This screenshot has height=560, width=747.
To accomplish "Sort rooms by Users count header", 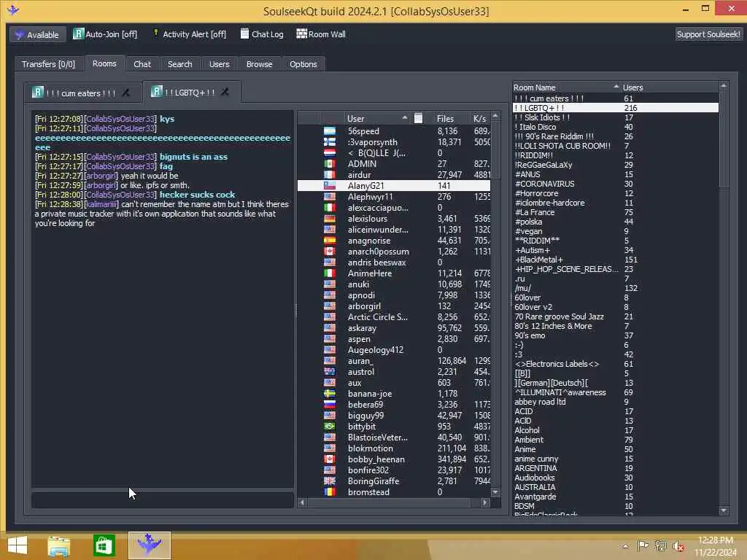I will click(670, 87).
